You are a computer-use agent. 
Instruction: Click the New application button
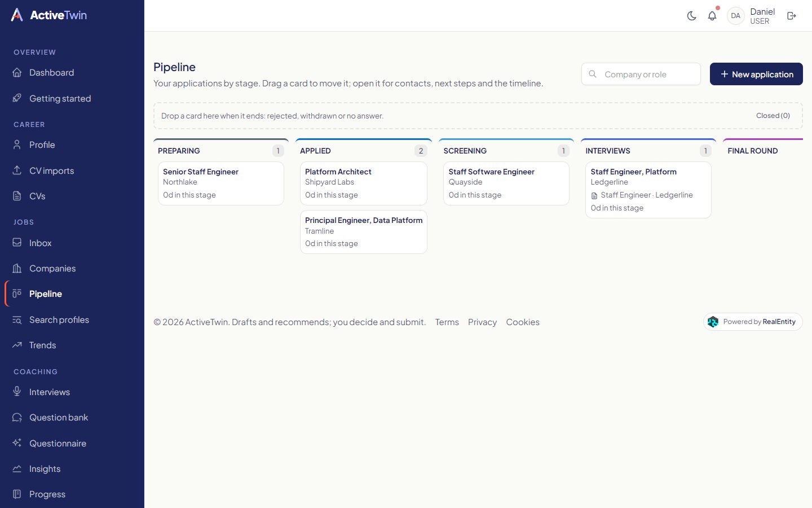point(756,74)
